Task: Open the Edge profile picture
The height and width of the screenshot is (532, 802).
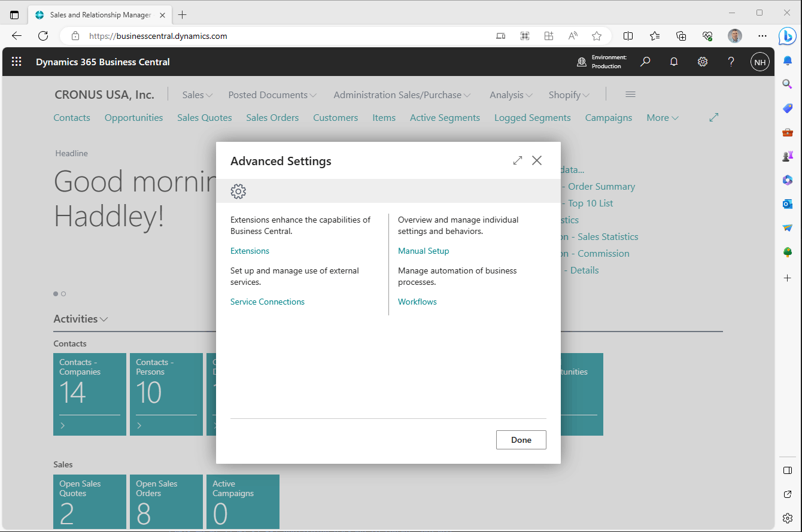Action: pyautogui.click(x=735, y=36)
